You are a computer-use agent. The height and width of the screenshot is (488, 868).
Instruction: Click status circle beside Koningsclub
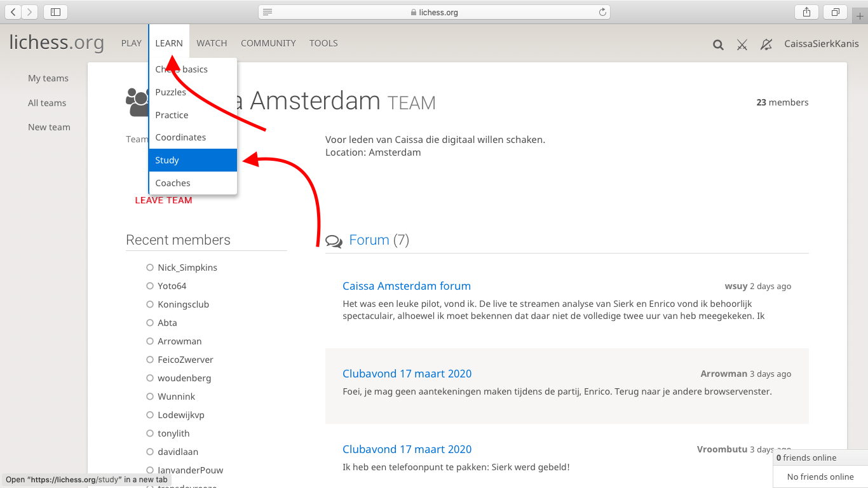(150, 304)
